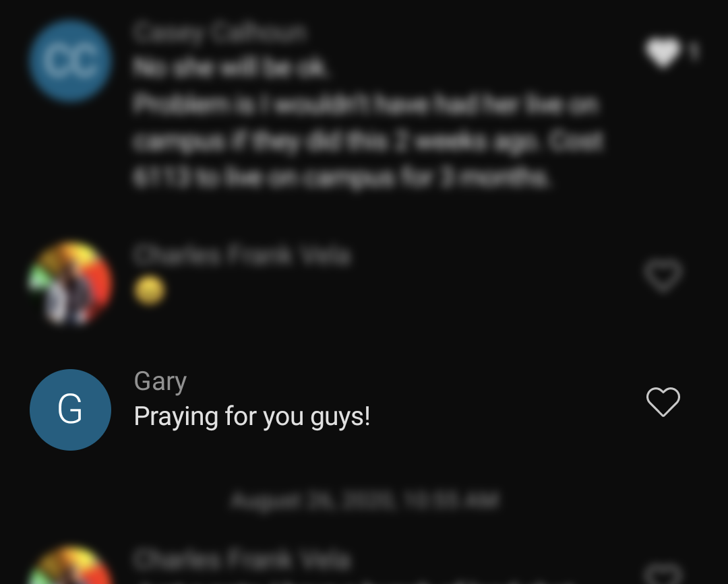Like the partially visible bottom comment

[663, 574]
